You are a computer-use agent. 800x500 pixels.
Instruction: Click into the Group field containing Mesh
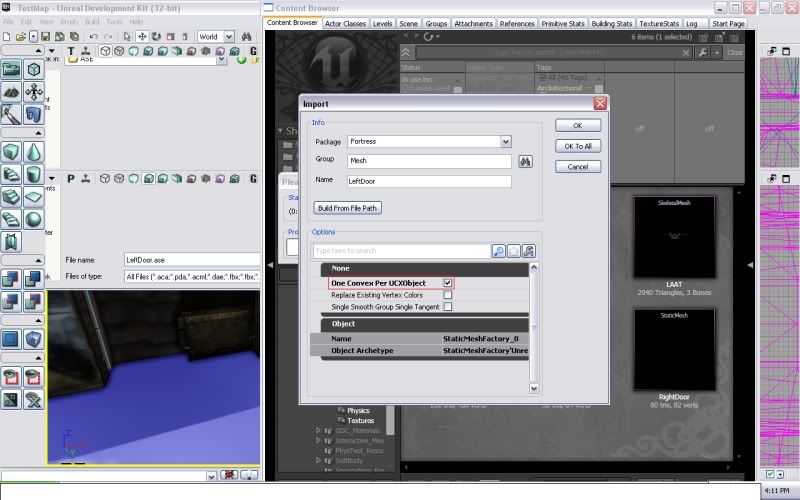click(x=429, y=161)
